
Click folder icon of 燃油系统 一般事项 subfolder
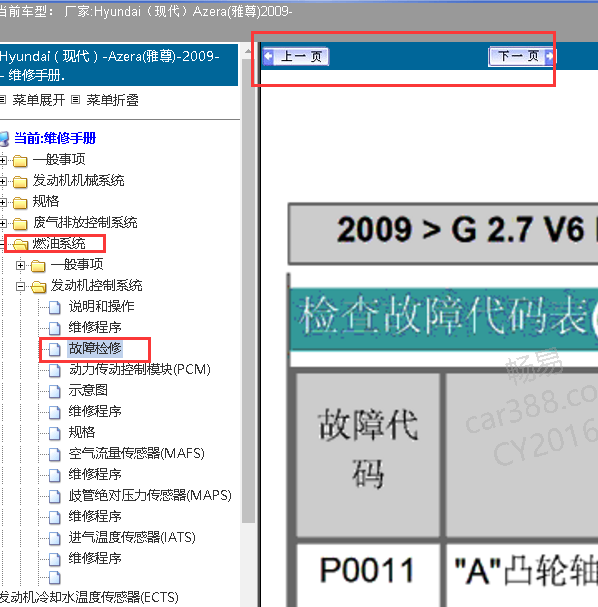click(38, 266)
